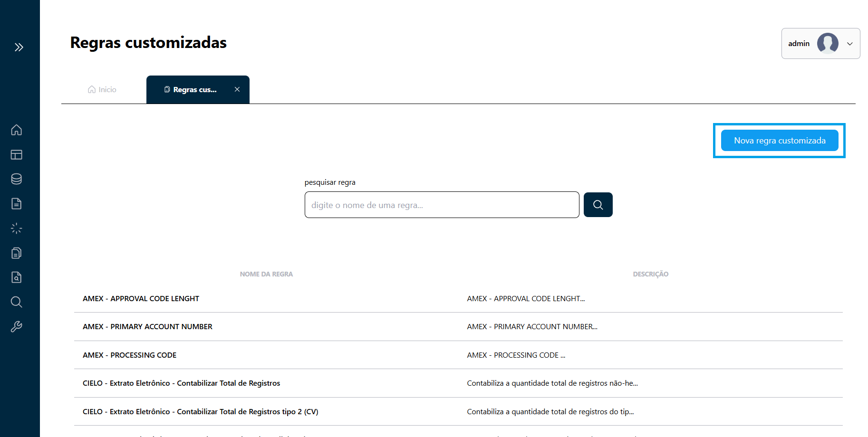
Task: Select the wrench tools icon in sidebar
Action: 16,326
